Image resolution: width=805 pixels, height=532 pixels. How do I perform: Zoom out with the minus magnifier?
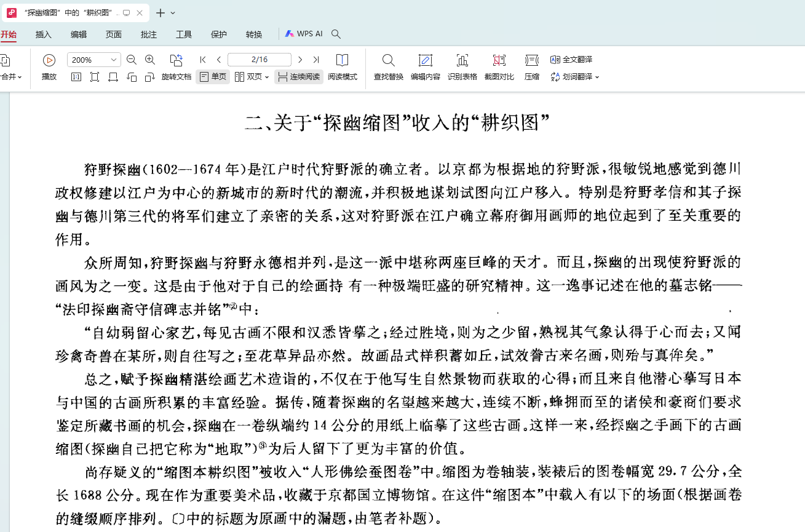pos(132,60)
